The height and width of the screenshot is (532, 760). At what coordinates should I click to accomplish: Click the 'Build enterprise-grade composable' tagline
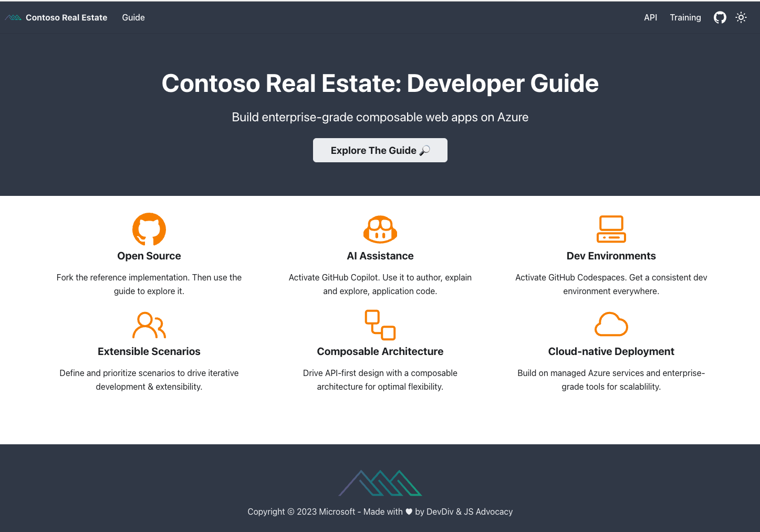380,117
